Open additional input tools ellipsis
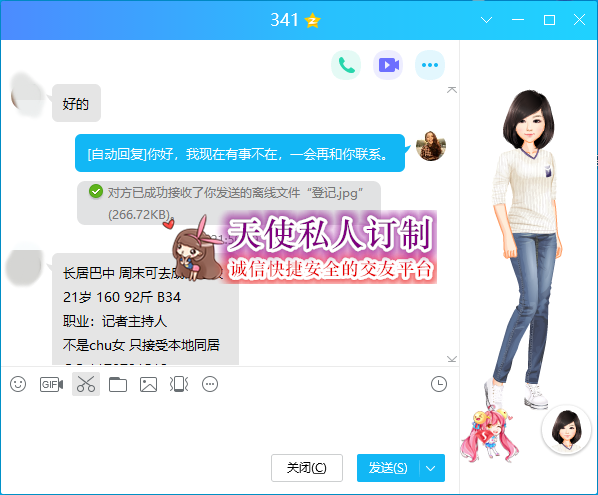The width and height of the screenshot is (598, 495). tap(210, 384)
